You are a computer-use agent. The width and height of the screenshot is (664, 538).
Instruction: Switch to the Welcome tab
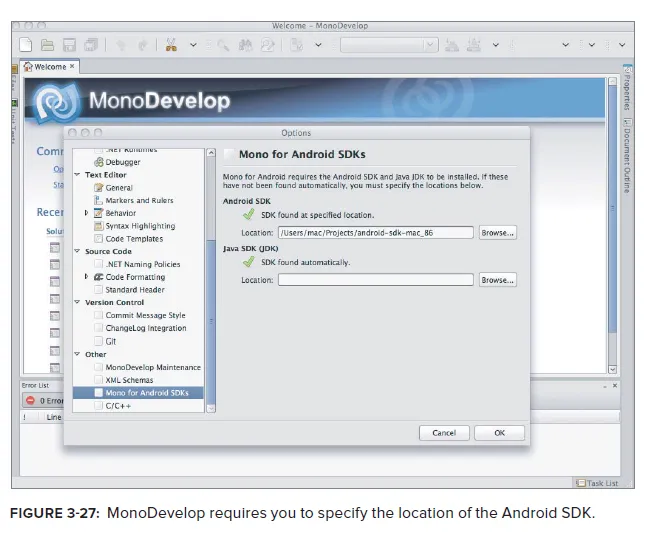click(x=49, y=67)
